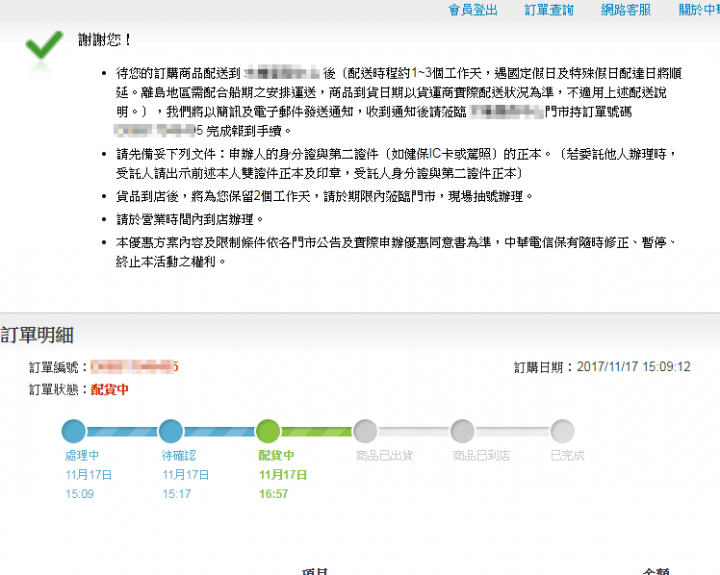Screen dimensions: 720x575
Task: Select the 待確認 progress step circle
Action: (x=171, y=431)
